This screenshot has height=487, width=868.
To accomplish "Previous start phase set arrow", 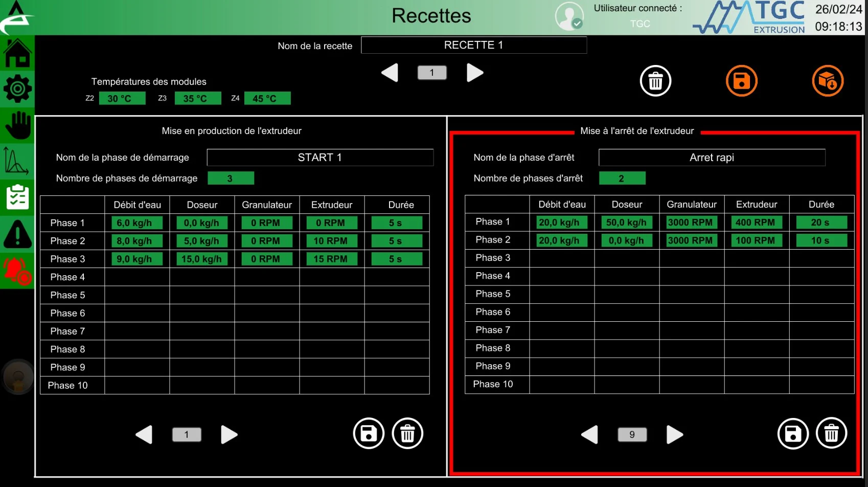I will [x=144, y=435].
